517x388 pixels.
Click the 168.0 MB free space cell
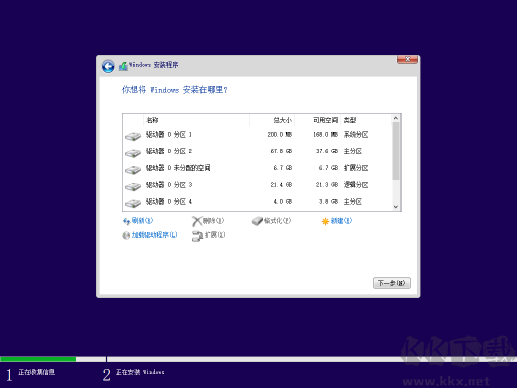tap(325, 135)
